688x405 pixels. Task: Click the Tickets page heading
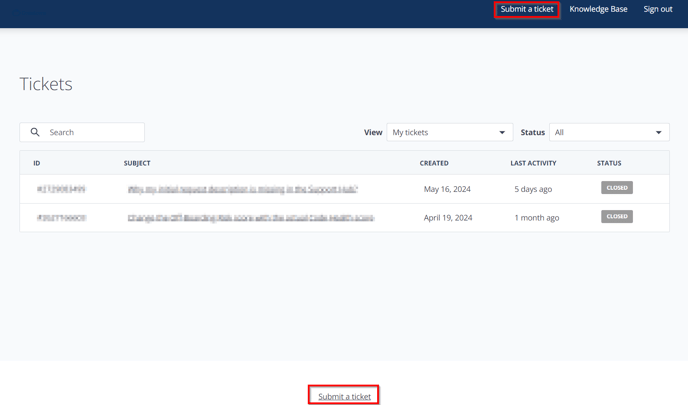point(46,84)
